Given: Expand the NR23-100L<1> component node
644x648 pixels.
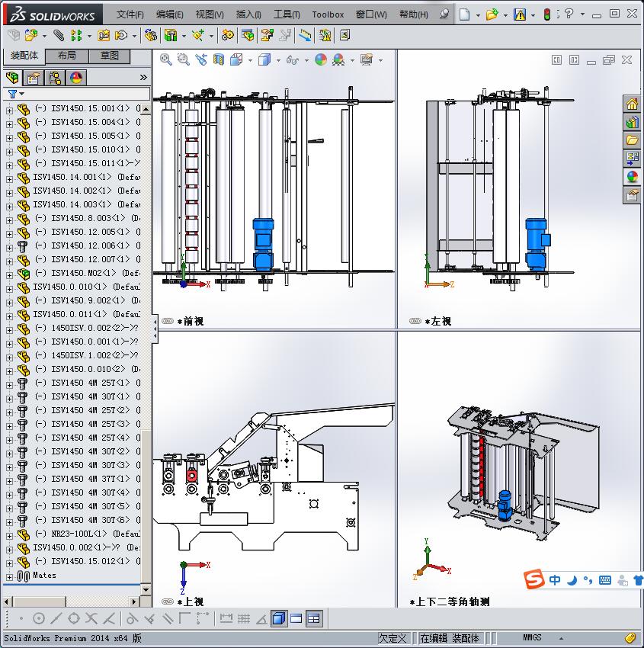Looking at the screenshot, I should [9, 536].
